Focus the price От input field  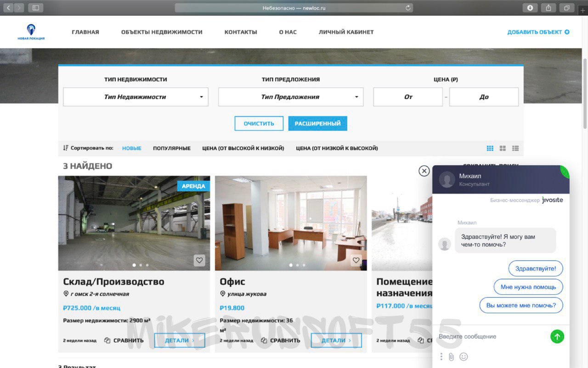408,97
